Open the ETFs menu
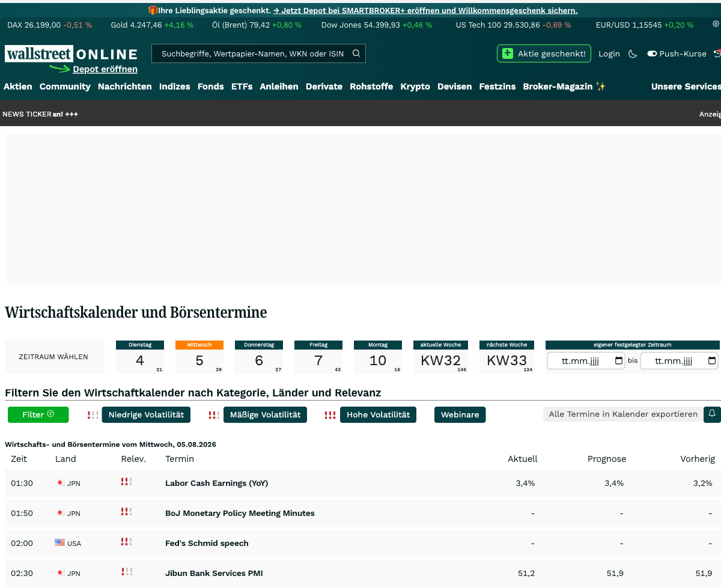The height and width of the screenshot is (588, 721). pyautogui.click(x=242, y=86)
